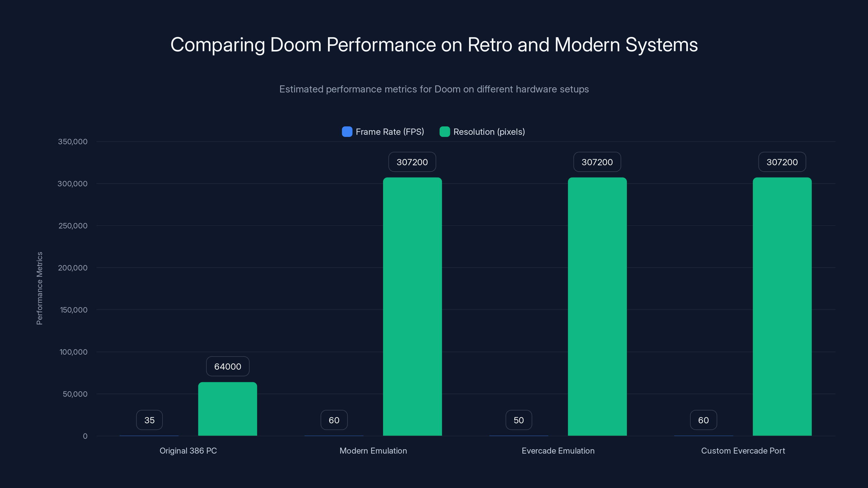Select the 64000 label for Original 386 PC
868x488 pixels.
228,366
